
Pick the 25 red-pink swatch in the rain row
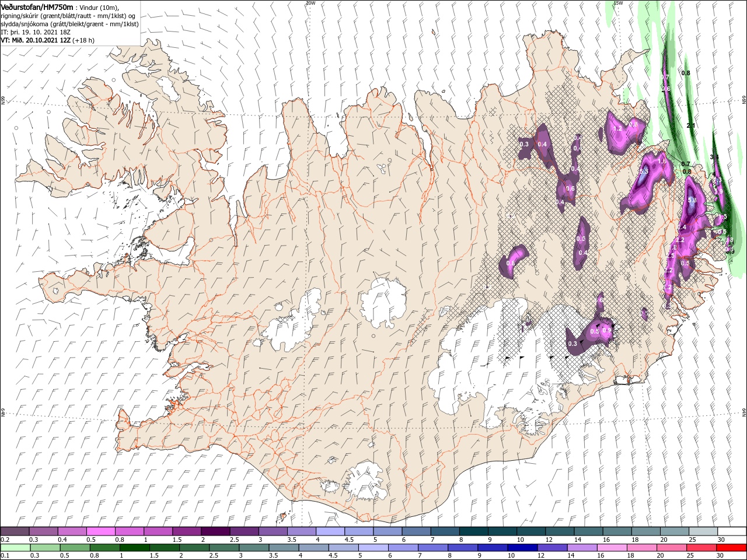click(x=701, y=548)
